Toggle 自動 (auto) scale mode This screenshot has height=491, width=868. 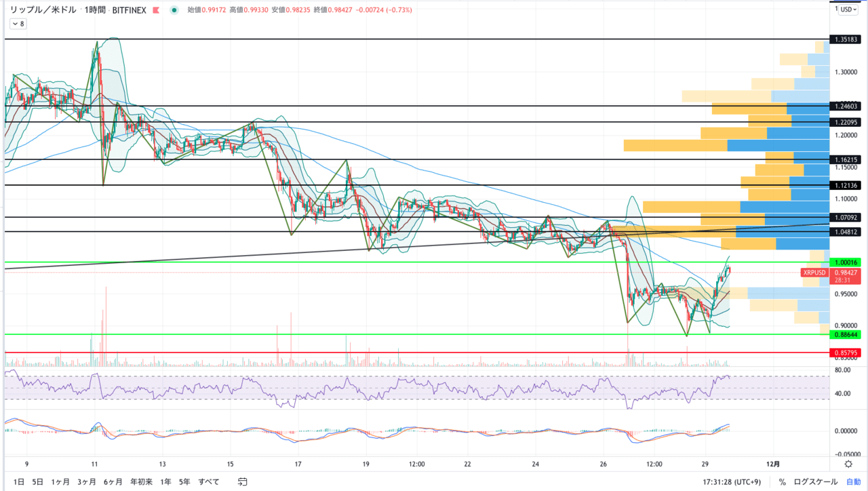[853, 482]
